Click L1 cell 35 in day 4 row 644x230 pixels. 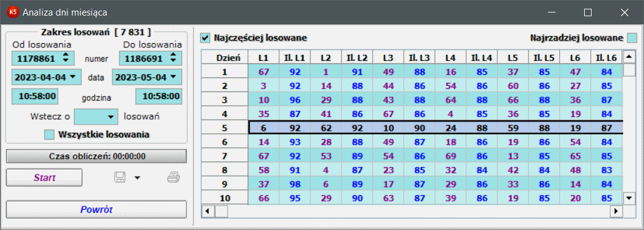pos(264,114)
